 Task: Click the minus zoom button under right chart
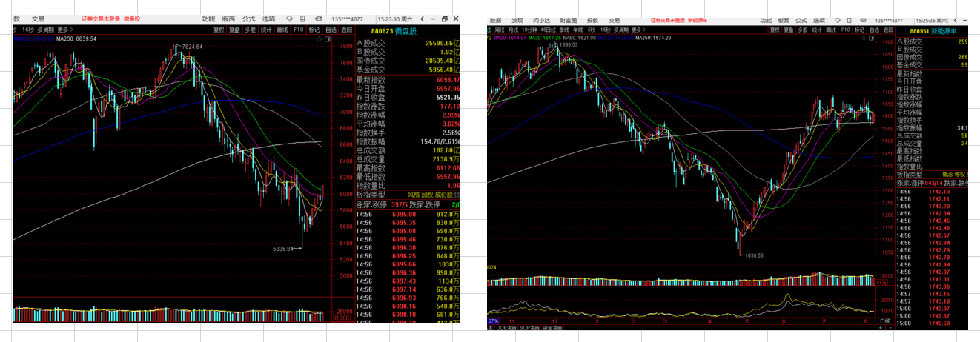890,328
